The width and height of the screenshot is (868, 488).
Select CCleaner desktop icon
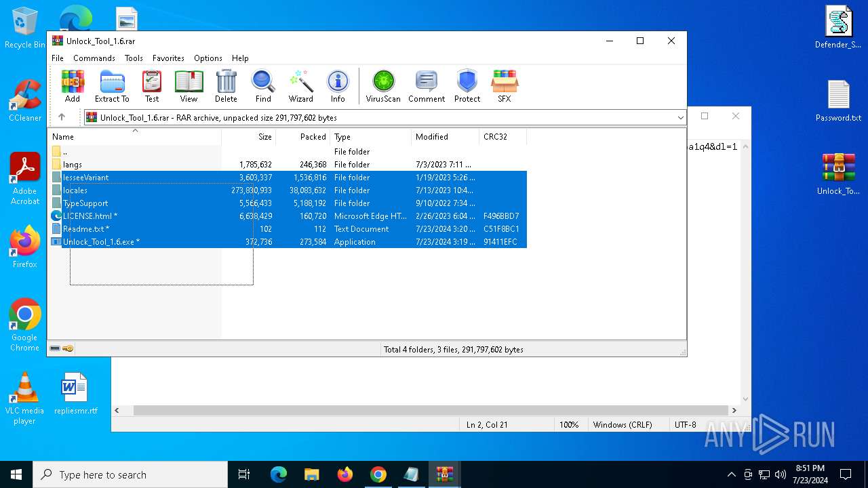pos(24,101)
